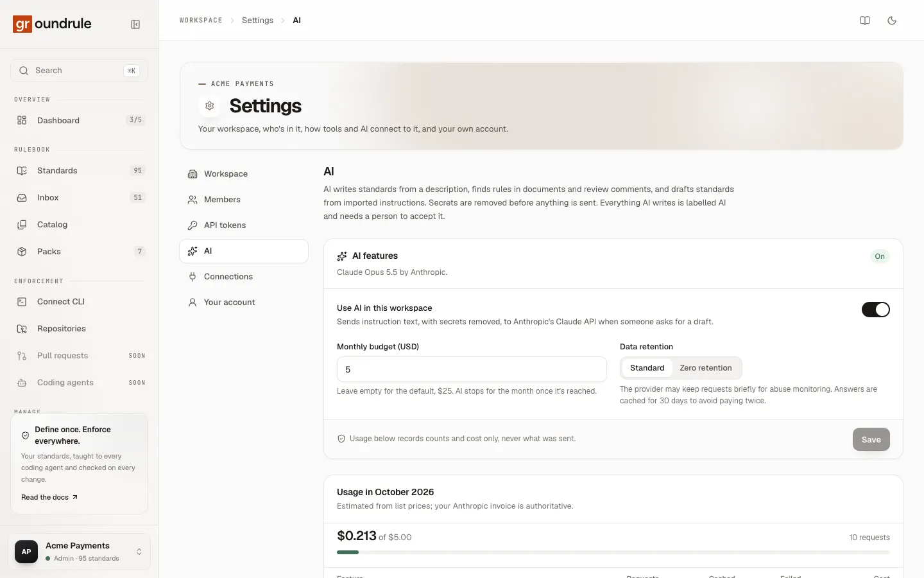Switch to dark mode via moon icon
The height and width of the screenshot is (578, 924).
(892, 21)
